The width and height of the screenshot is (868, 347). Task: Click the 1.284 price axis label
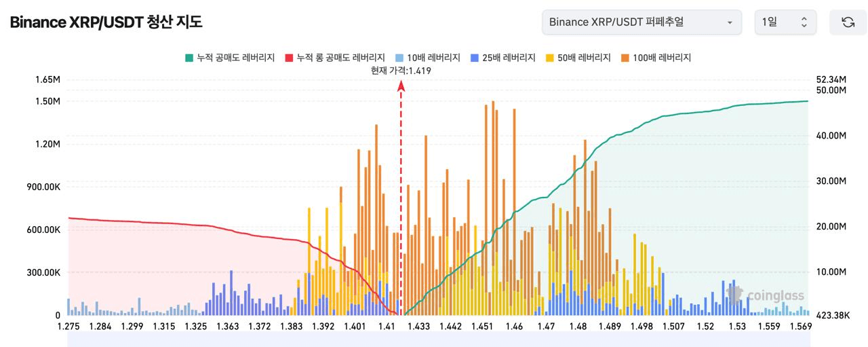[102, 327]
